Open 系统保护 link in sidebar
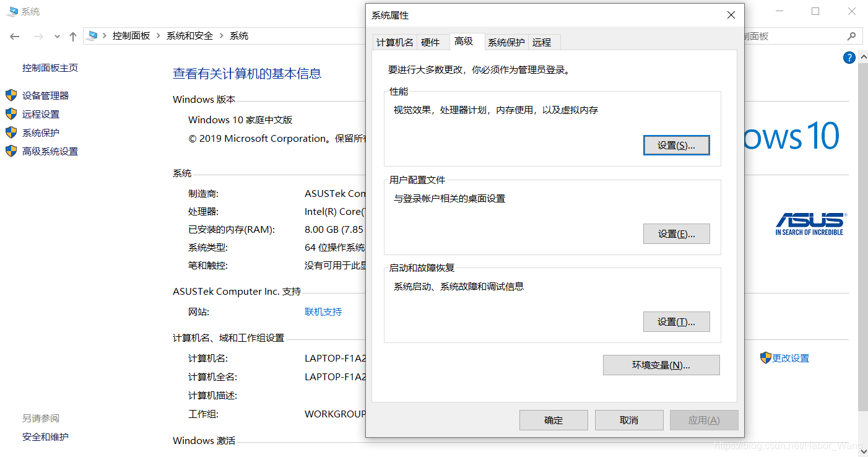Image resolution: width=868 pixels, height=457 pixels. click(41, 133)
